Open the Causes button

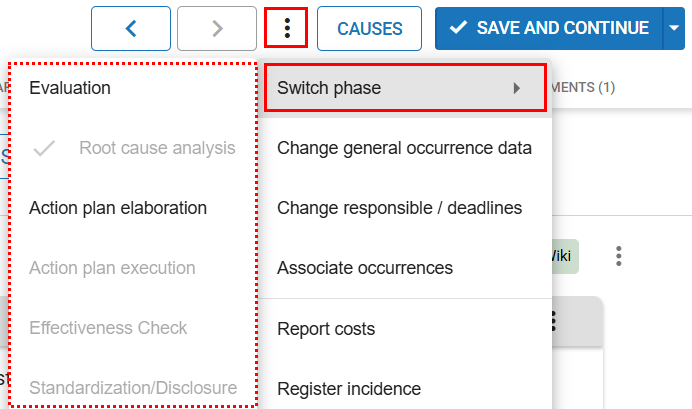point(369,28)
